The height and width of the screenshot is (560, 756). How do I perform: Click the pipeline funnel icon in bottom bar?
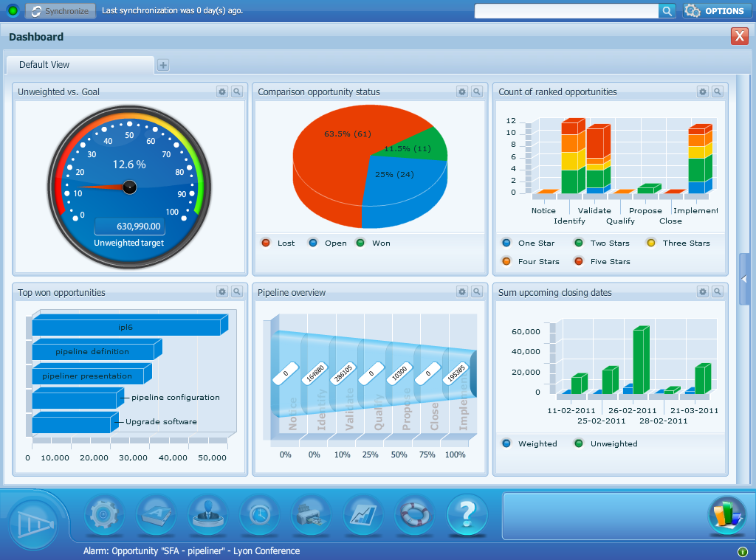tap(34, 523)
